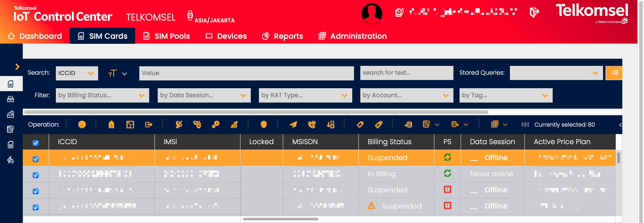Screen dimensions: 644x223
Task: Click the orange cloud stored query button
Action: click(x=614, y=73)
